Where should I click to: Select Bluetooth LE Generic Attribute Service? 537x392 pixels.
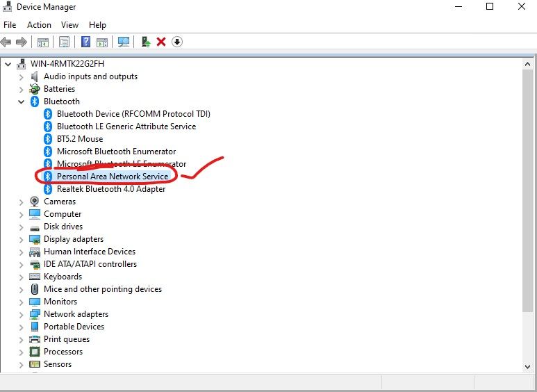tap(126, 126)
